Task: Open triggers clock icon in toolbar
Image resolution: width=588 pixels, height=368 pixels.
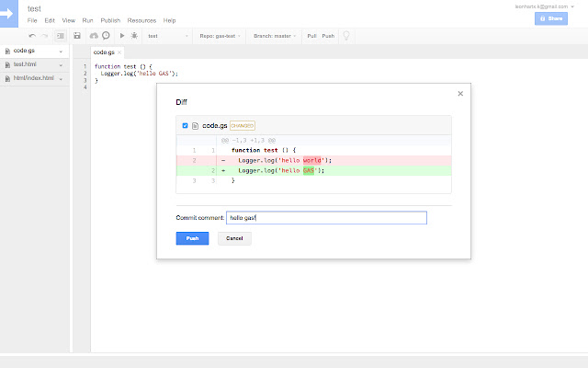Action: coord(106,36)
